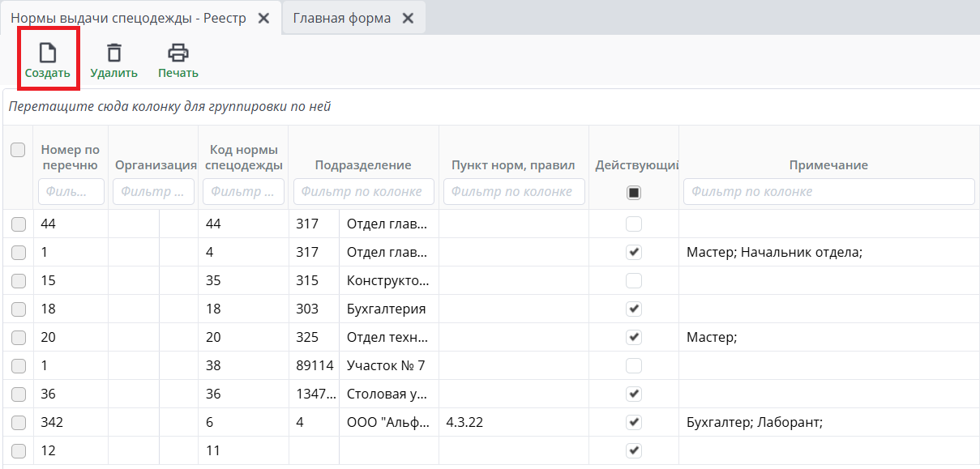Click the Организация column header
The width and height of the screenshot is (980, 469).
coord(156,165)
